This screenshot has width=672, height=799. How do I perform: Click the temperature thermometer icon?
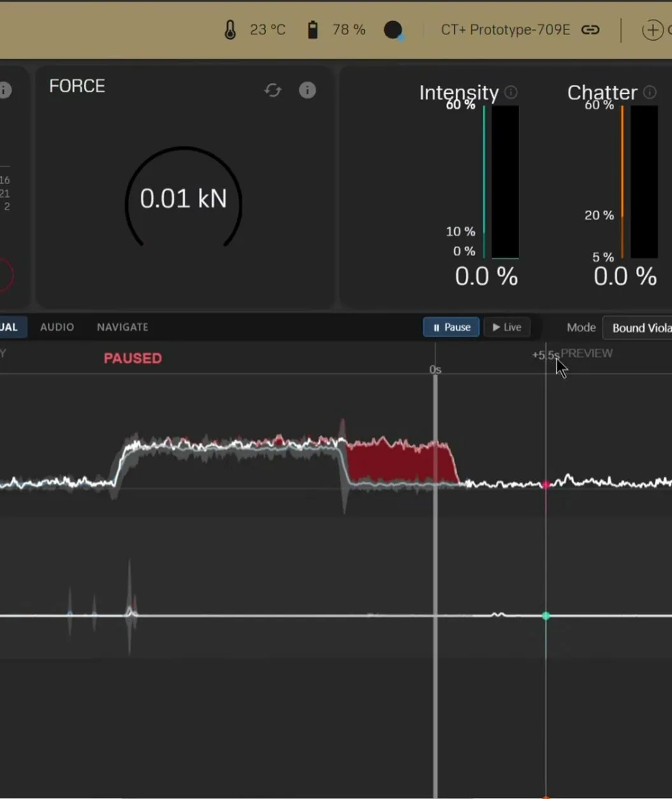coord(231,30)
